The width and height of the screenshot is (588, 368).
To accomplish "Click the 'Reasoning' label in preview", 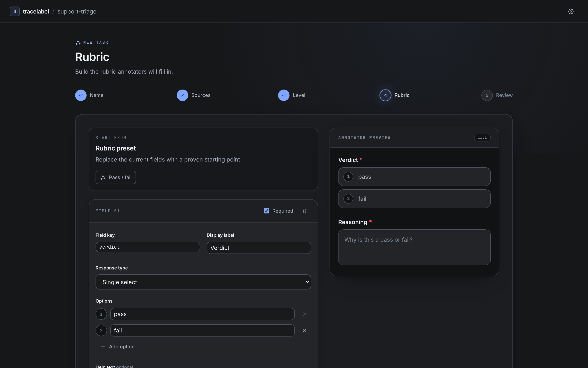I will (353, 222).
